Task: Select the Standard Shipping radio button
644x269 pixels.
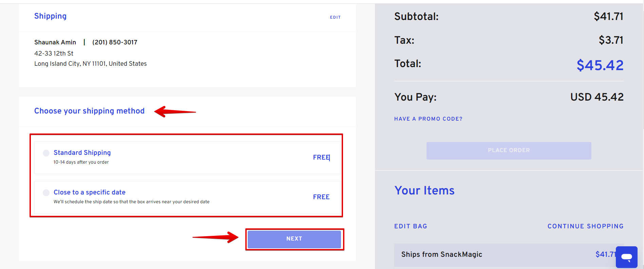Action: coord(46,153)
